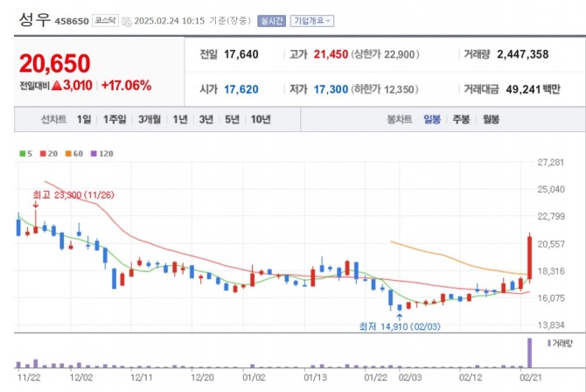
Task: Click the 저가 value 17,300
Action: (x=331, y=89)
